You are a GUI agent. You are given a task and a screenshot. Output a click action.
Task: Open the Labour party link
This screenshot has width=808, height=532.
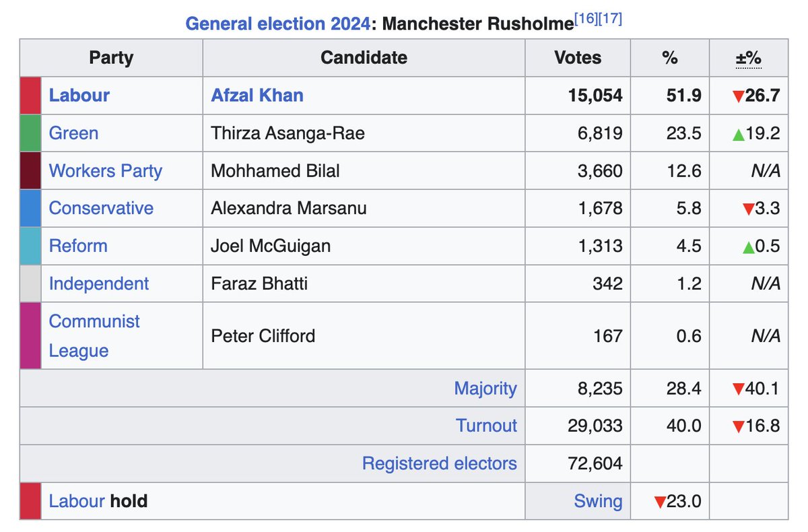click(x=79, y=95)
